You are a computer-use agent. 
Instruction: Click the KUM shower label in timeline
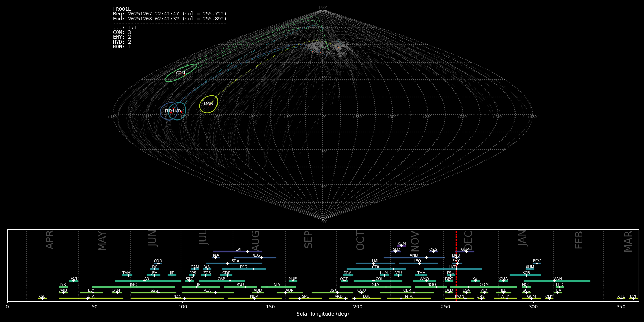tap(402, 244)
